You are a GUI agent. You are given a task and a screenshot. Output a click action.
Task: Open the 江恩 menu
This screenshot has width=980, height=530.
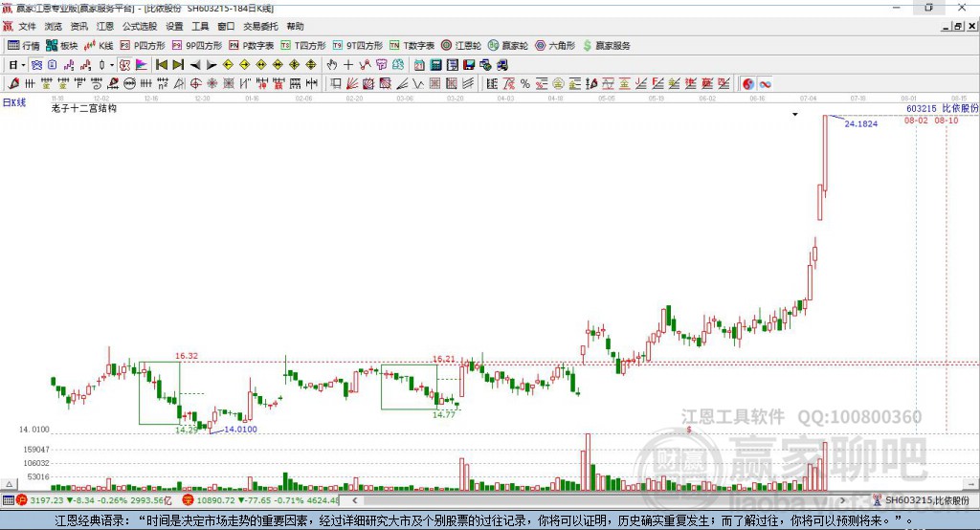105,26
